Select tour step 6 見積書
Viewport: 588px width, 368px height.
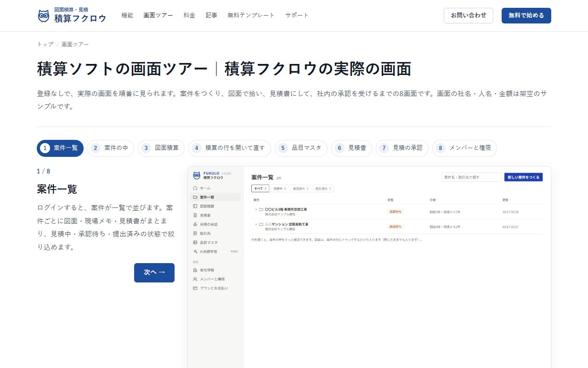(x=351, y=148)
